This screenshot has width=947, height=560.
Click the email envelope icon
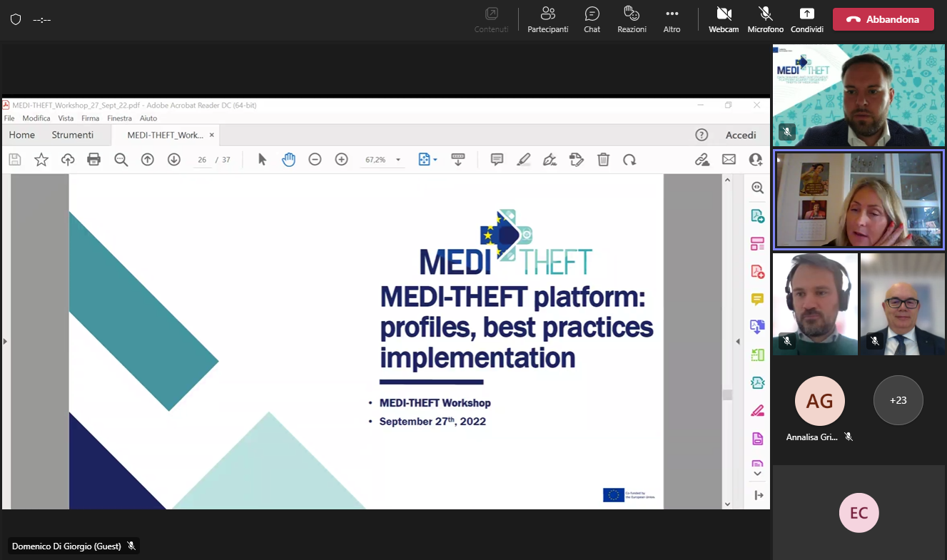[729, 160]
